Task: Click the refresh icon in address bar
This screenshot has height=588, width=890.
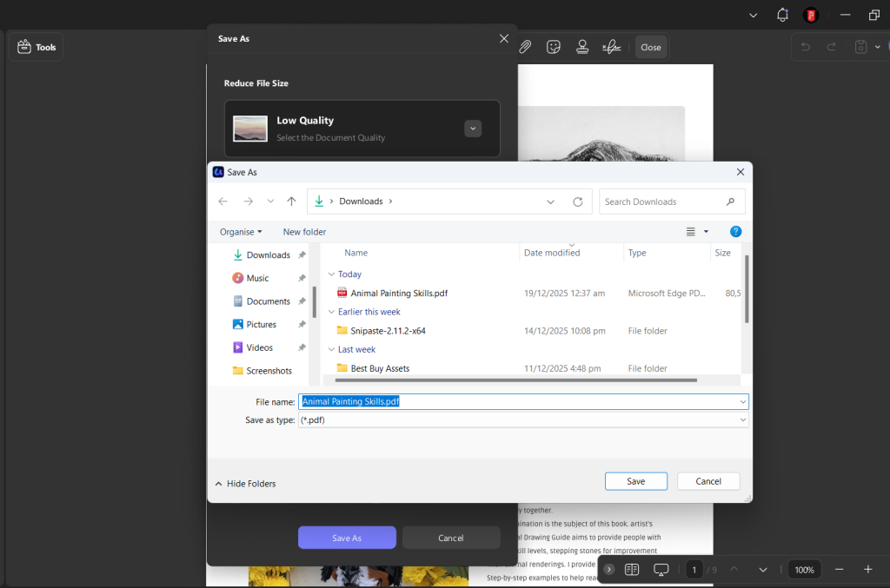Action: [577, 202]
